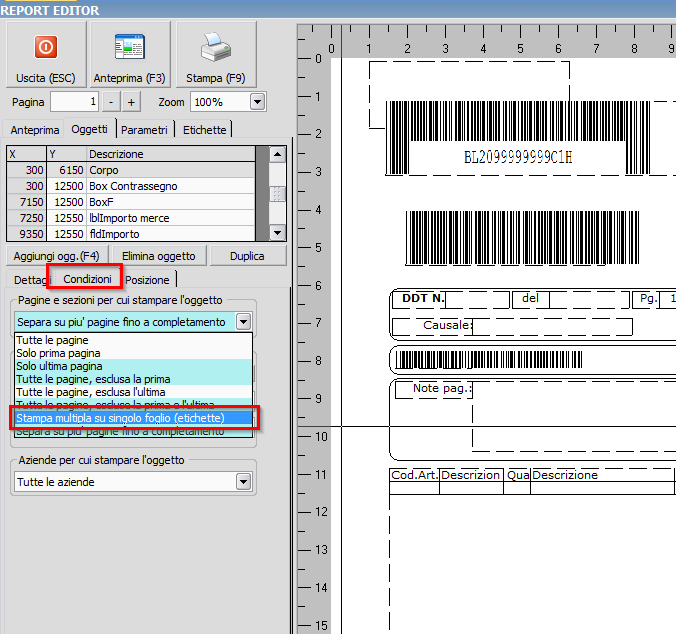Click the Y column header

[x=67, y=154]
